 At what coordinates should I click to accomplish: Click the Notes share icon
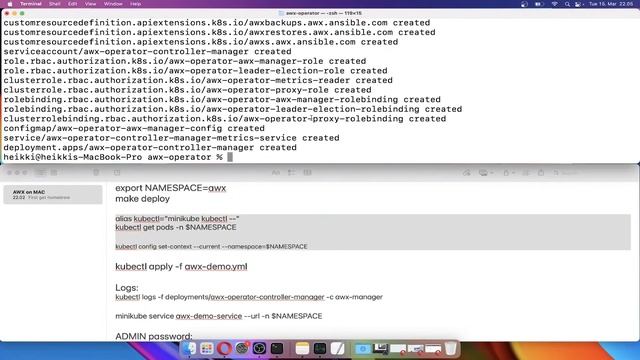point(541,173)
